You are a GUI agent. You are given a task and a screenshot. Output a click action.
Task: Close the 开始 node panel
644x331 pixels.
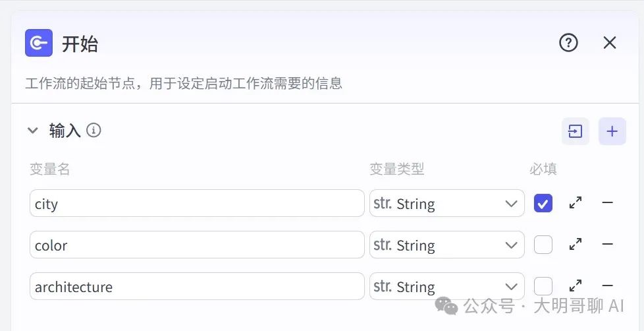point(610,43)
